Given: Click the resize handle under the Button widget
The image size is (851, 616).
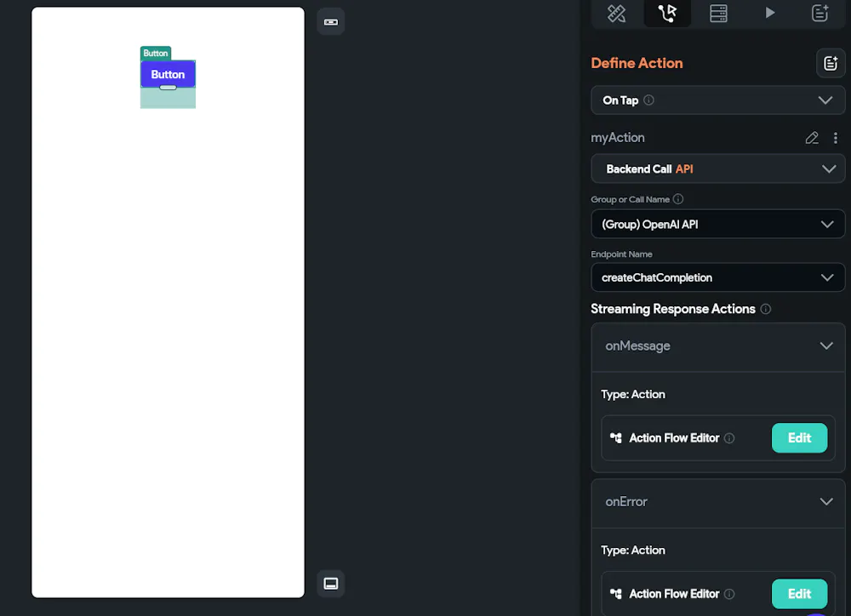Looking at the screenshot, I should click(x=168, y=88).
